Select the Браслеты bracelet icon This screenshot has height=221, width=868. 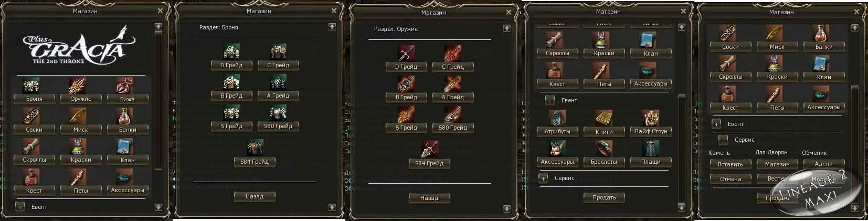coord(604,149)
